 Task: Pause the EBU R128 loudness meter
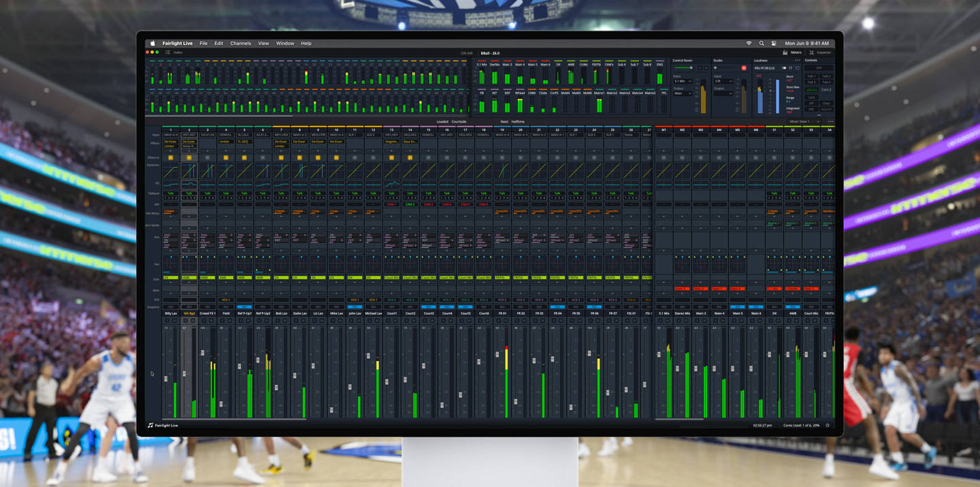tap(791, 68)
